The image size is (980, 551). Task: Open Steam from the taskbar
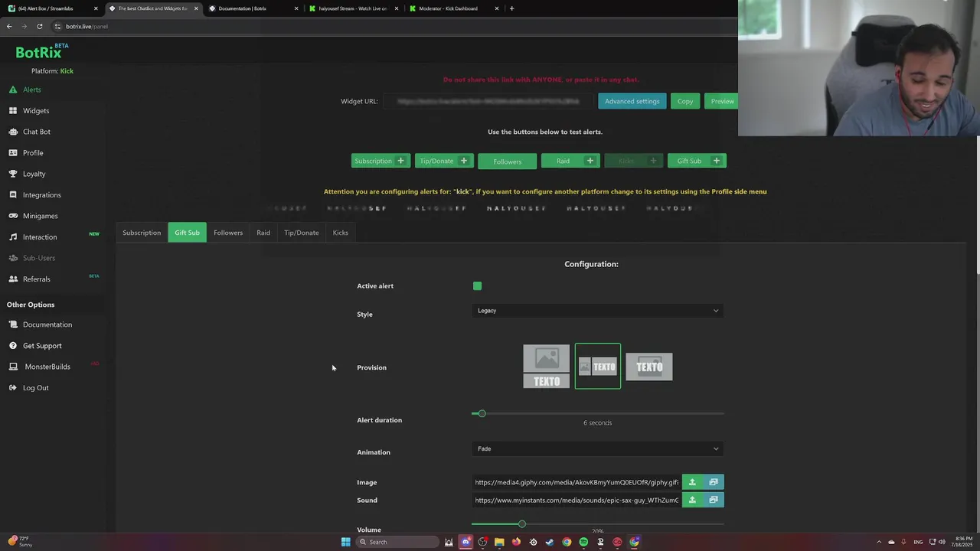pos(550,542)
